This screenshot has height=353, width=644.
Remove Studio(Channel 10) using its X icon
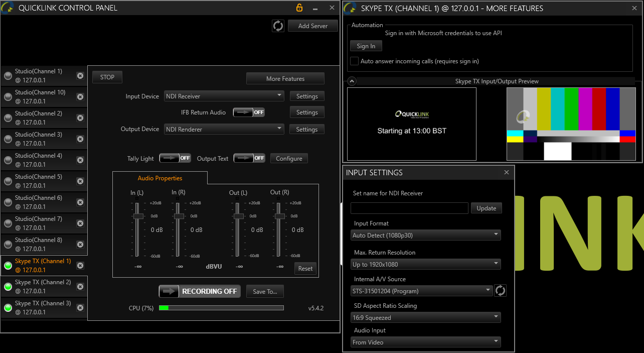pyautogui.click(x=80, y=97)
